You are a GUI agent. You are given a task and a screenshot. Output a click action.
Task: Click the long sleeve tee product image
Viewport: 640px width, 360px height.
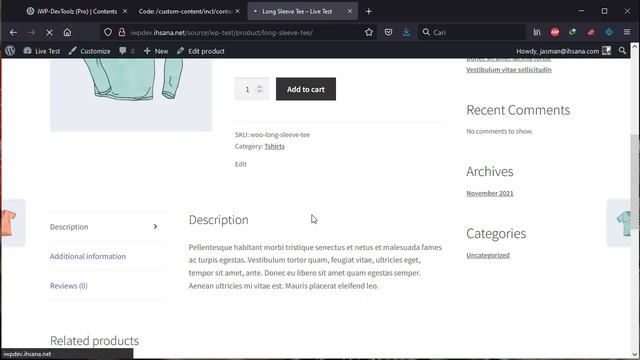click(131, 95)
